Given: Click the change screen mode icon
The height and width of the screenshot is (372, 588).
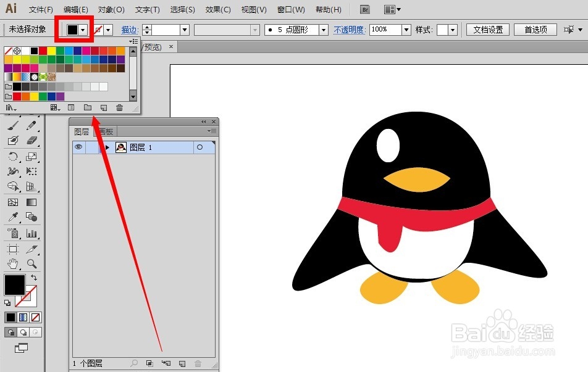Looking at the screenshot, I should pos(21,348).
